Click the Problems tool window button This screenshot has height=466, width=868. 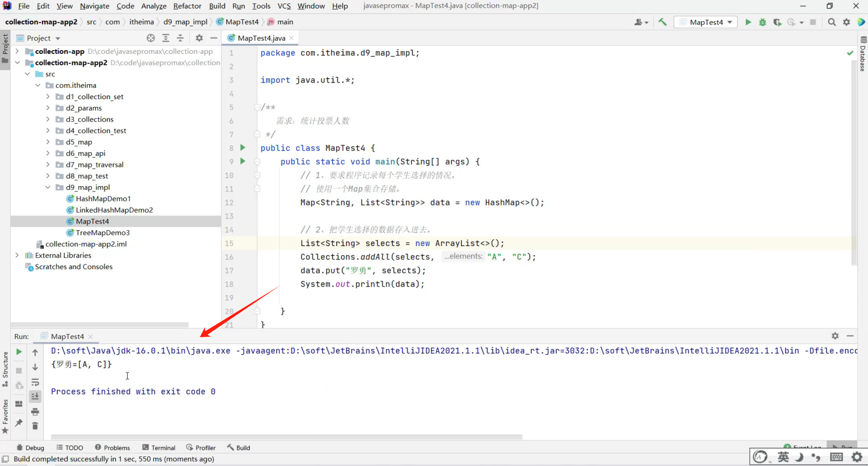pyautogui.click(x=112, y=448)
